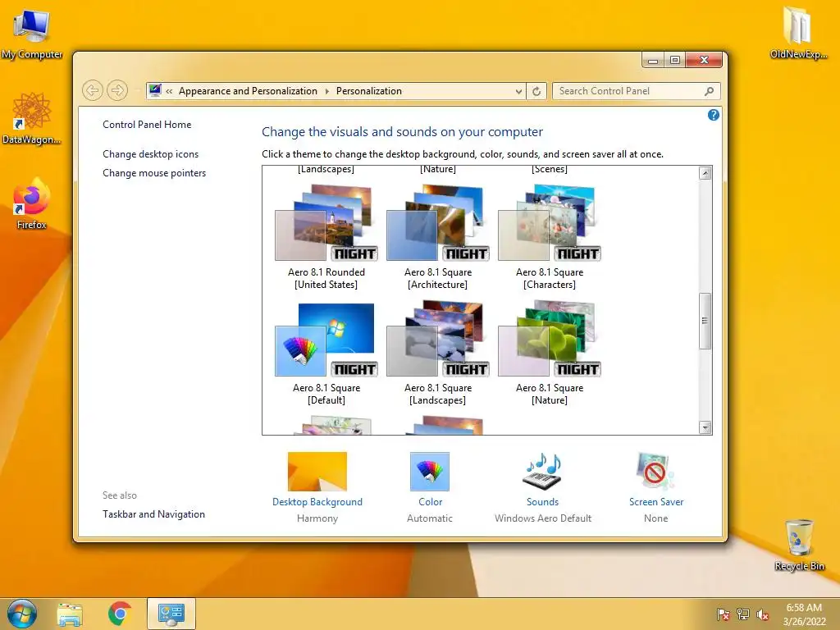
Task: Select Aero 8.1 Rounded [United States] theme
Action: pos(326,237)
